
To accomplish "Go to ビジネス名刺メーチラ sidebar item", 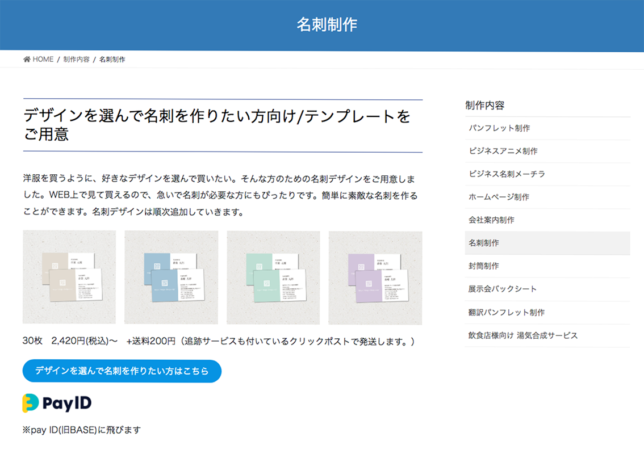I will (x=507, y=174).
